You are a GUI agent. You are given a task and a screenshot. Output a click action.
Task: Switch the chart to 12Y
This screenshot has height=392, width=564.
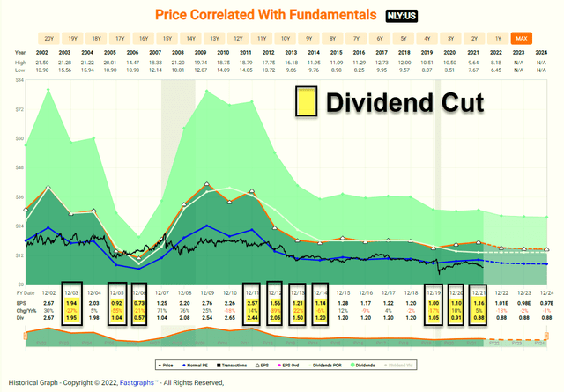pyautogui.click(x=238, y=39)
